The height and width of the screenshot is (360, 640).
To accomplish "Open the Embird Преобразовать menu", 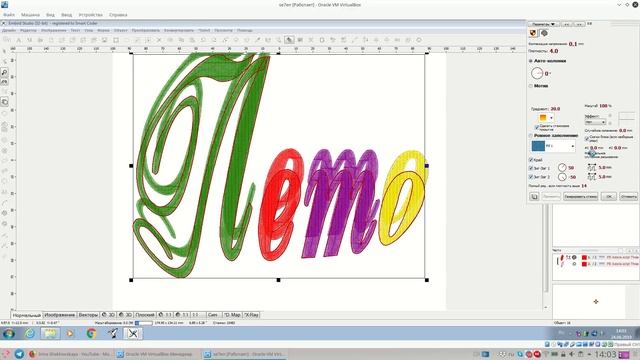I will [x=145, y=30].
